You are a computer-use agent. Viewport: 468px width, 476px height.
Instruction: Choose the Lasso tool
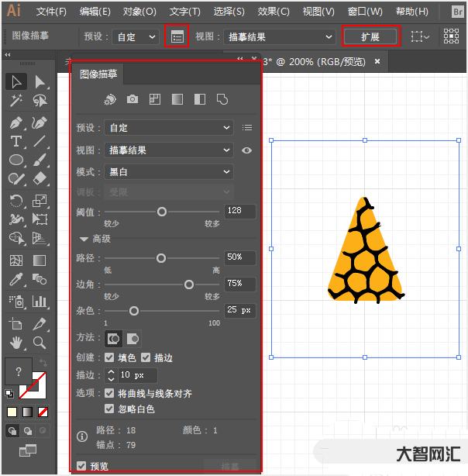pos(40,101)
